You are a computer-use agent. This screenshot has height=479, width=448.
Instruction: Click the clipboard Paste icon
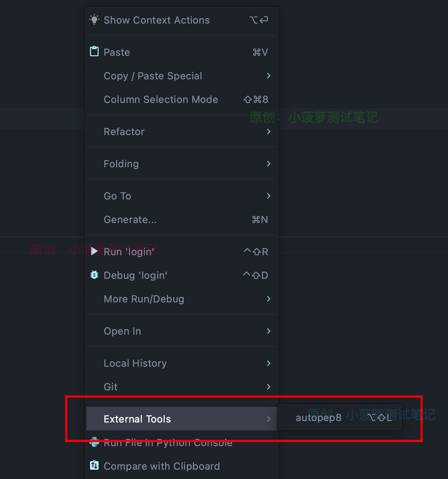click(x=94, y=51)
